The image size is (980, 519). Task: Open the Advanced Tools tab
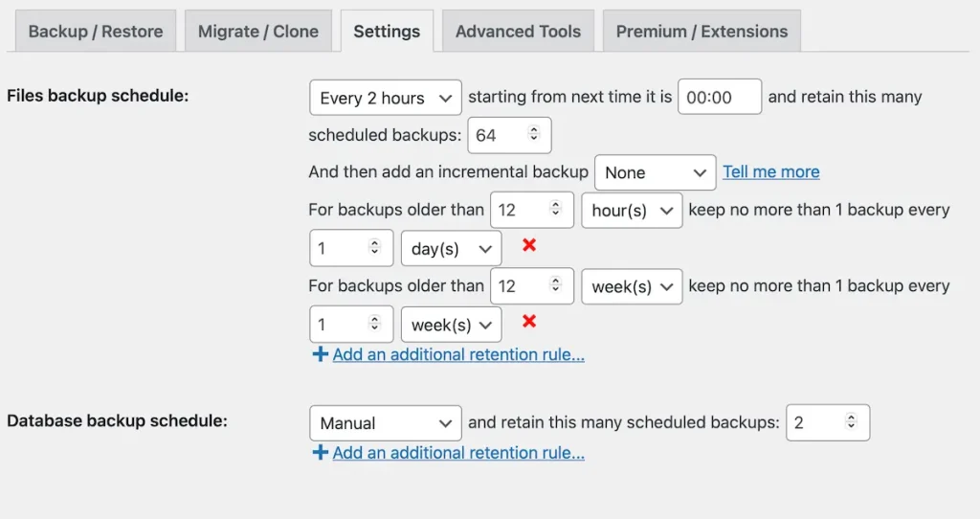(518, 32)
